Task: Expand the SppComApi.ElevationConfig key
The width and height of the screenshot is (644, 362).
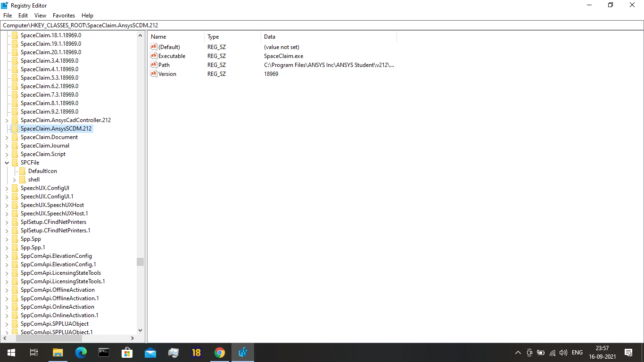Action: pyautogui.click(x=7, y=256)
